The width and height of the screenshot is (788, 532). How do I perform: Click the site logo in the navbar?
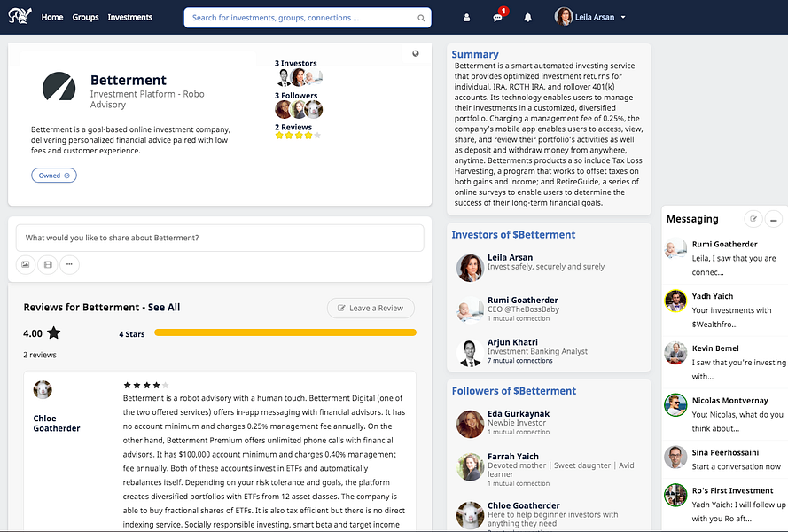click(20, 17)
